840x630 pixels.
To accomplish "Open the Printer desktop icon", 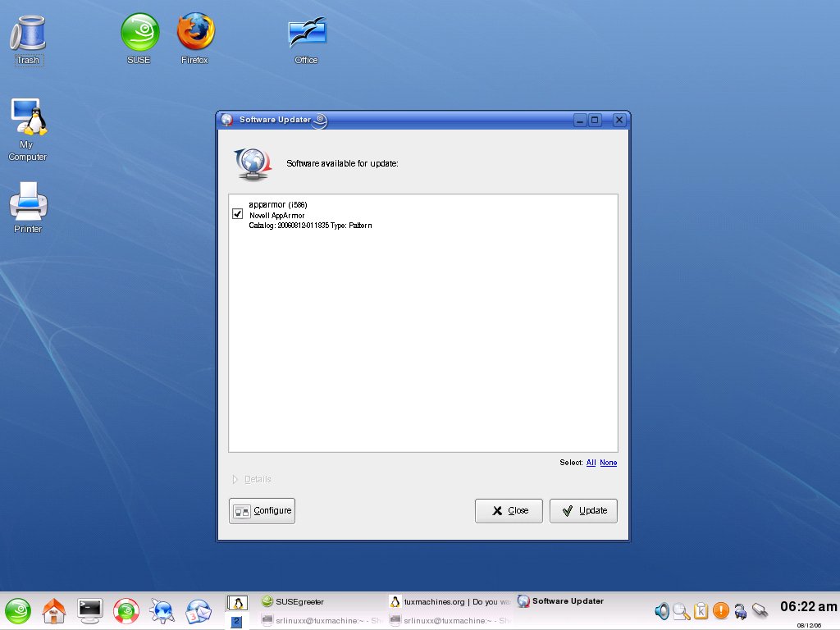I will point(28,208).
